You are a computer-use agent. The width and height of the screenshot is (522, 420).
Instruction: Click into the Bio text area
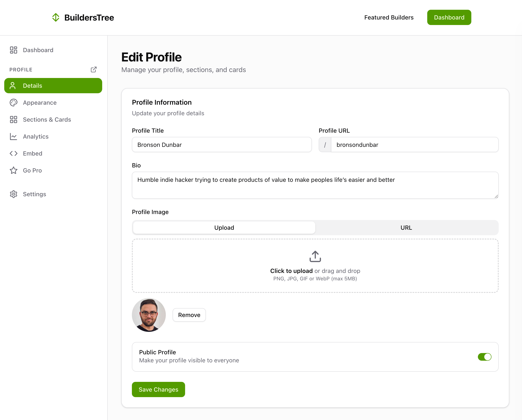click(x=315, y=185)
